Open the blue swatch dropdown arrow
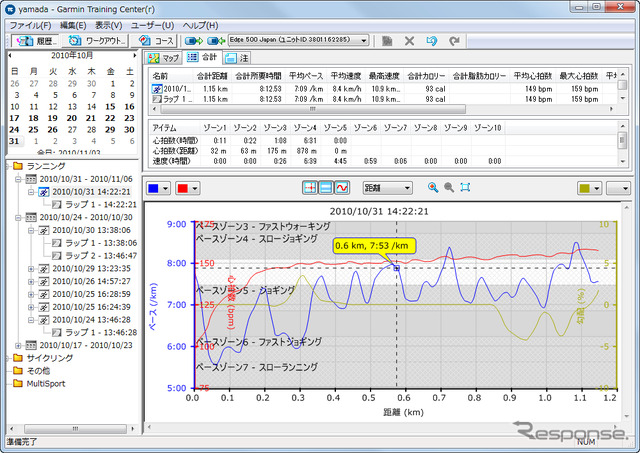Viewport: 640px width, 453px height. [165, 188]
